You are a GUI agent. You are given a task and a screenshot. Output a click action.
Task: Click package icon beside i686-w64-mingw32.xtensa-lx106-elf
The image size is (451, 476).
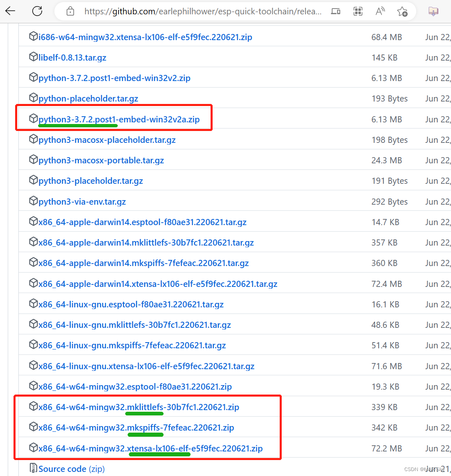click(33, 36)
